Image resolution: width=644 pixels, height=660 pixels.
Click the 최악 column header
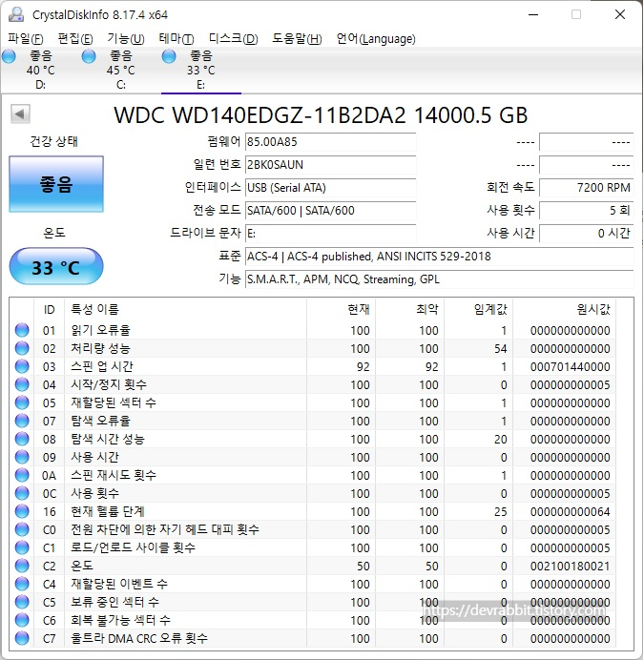click(410, 310)
